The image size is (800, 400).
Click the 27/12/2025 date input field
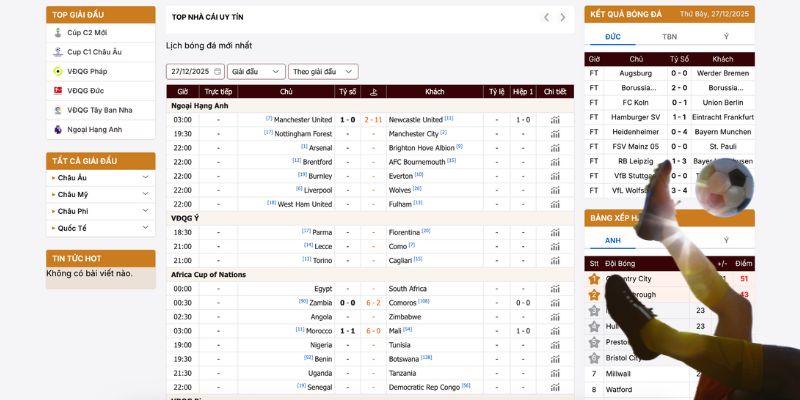click(x=195, y=71)
